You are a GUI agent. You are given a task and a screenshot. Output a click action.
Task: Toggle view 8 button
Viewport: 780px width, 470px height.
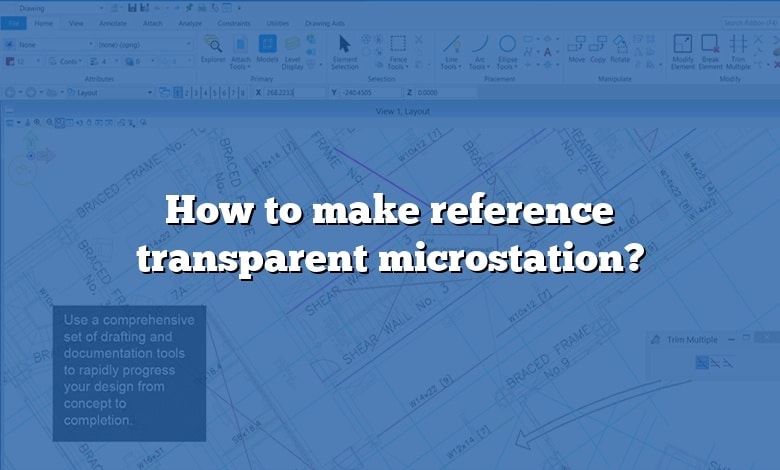coord(243,93)
